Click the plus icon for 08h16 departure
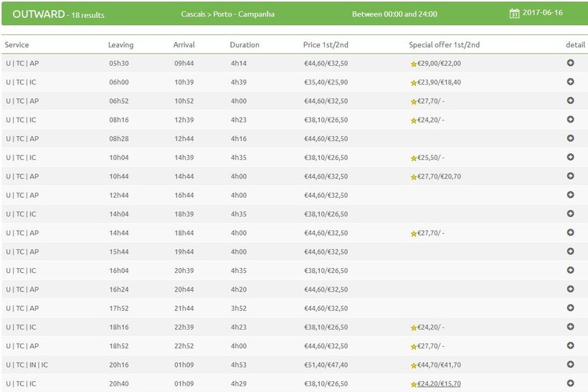Screen dimensions: 588x392 coord(570,120)
